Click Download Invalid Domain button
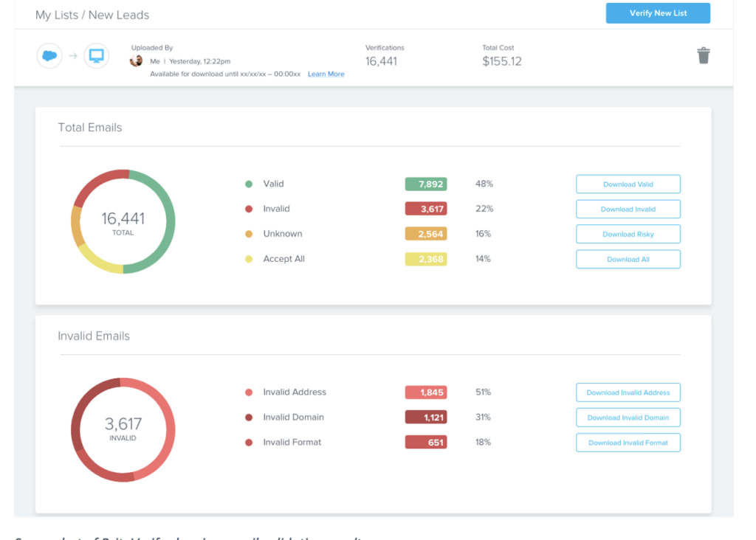The image size is (756, 540). pos(628,418)
